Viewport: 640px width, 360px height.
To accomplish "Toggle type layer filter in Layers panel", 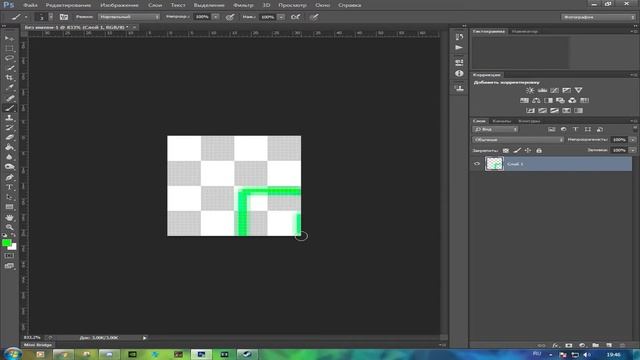I will click(x=576, y=129).
